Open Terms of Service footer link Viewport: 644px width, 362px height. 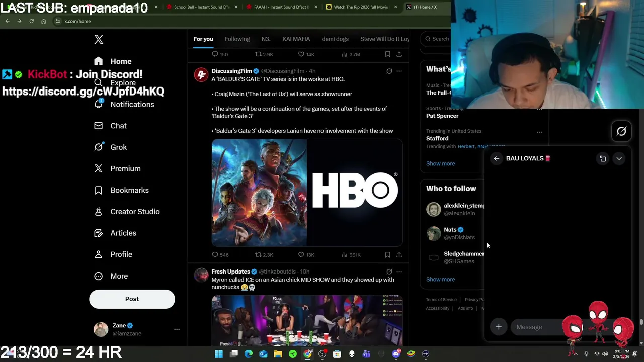tap(441, 300)
